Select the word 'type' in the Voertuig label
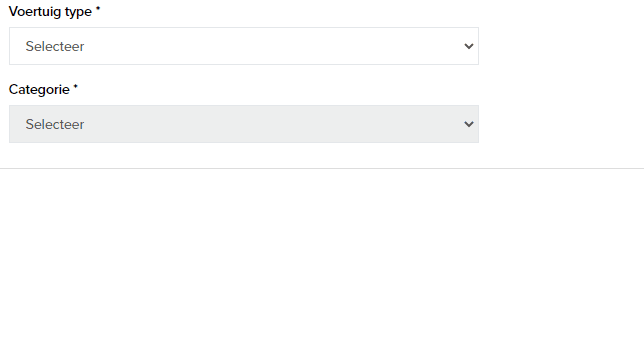The height and width of the screenshot is (363, 644). pos(78,12)
